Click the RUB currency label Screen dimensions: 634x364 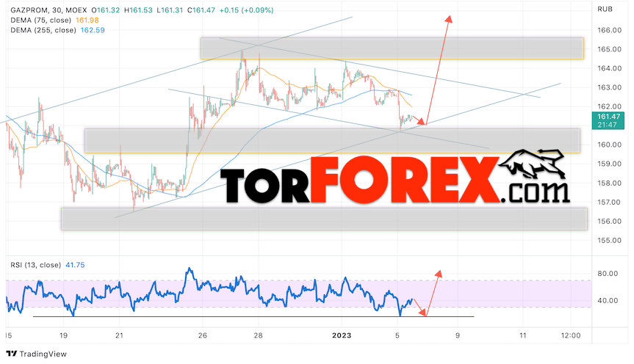(x=605, y=10)
